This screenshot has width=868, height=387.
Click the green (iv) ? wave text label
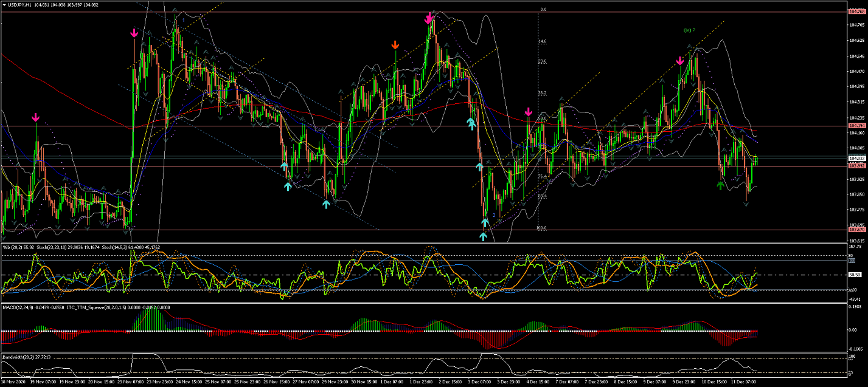click(689, 30)
